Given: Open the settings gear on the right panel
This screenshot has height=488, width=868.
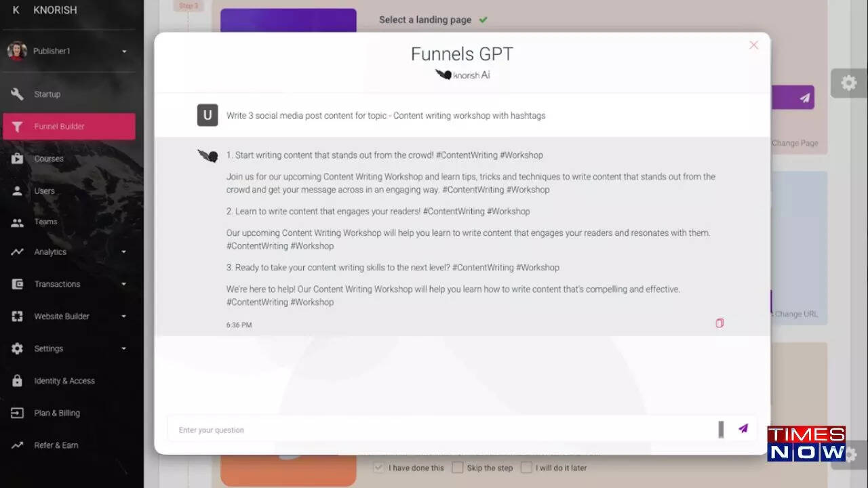Looking at the screenshot, I should [x=848, y=82].
